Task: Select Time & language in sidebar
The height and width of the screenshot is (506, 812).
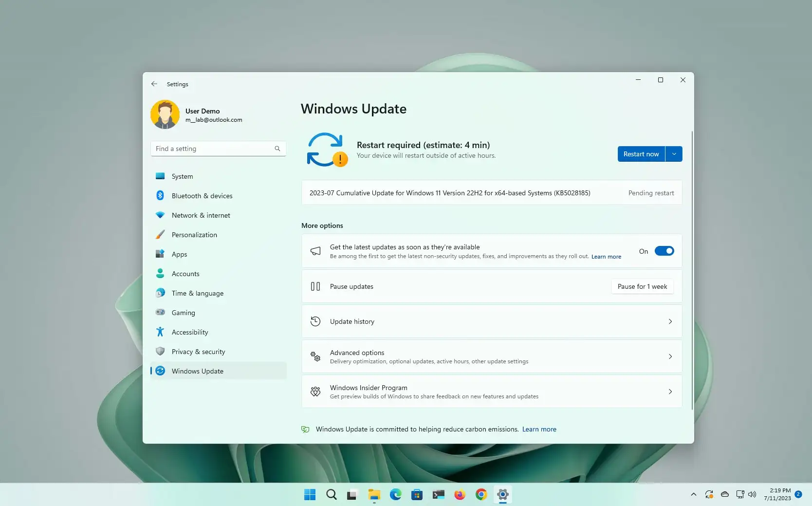Action: (x=219, y=293)
